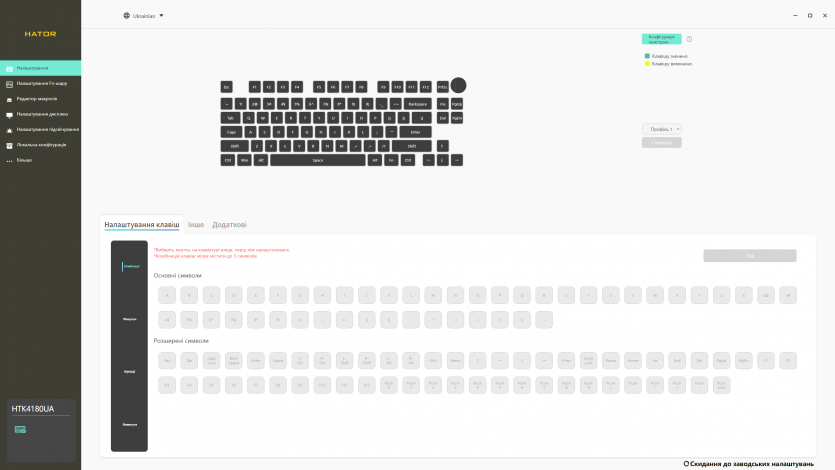Expand the Профіль 1 profile dropdown
The height and width of the screenshot is (470, 835).
(x=662, y=129)
